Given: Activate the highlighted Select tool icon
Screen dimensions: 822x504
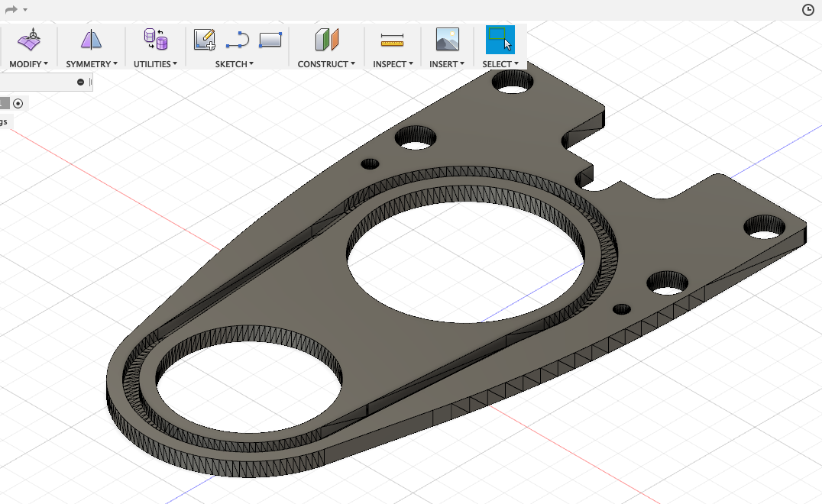Looking at the screenshot, I should point(500,40).
